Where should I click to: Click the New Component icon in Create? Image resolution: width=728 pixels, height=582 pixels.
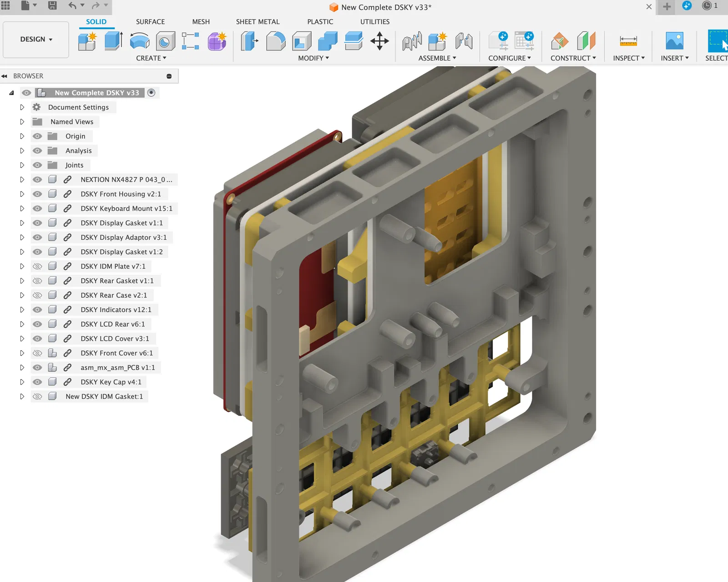pos(87,41)
